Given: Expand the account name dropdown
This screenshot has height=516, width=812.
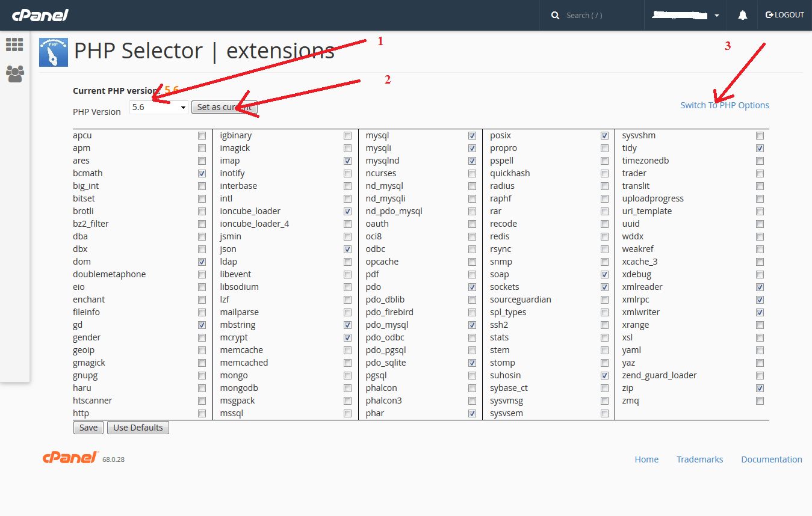Looking at the screenshot, I should click(715, 15).
